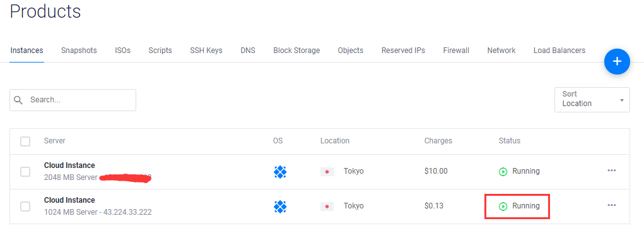This screenshot has width=644, height=240.
Task: Click the green running icon of the $0.13 instance
Action: (503, 206)
